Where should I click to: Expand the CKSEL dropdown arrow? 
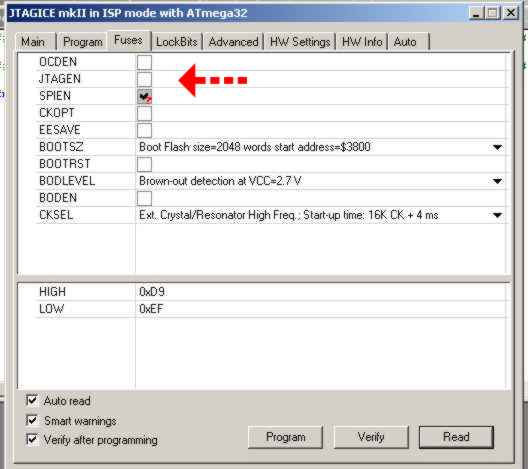tap(497, 215)
